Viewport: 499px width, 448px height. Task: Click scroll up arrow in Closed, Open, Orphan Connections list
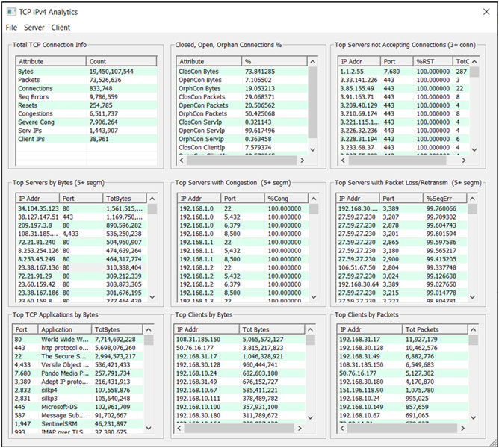[313, 62]
